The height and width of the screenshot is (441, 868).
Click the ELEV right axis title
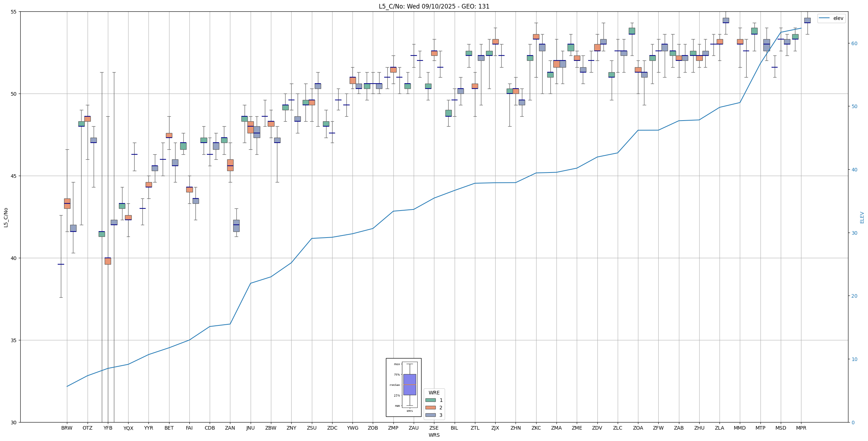(862, 217)
